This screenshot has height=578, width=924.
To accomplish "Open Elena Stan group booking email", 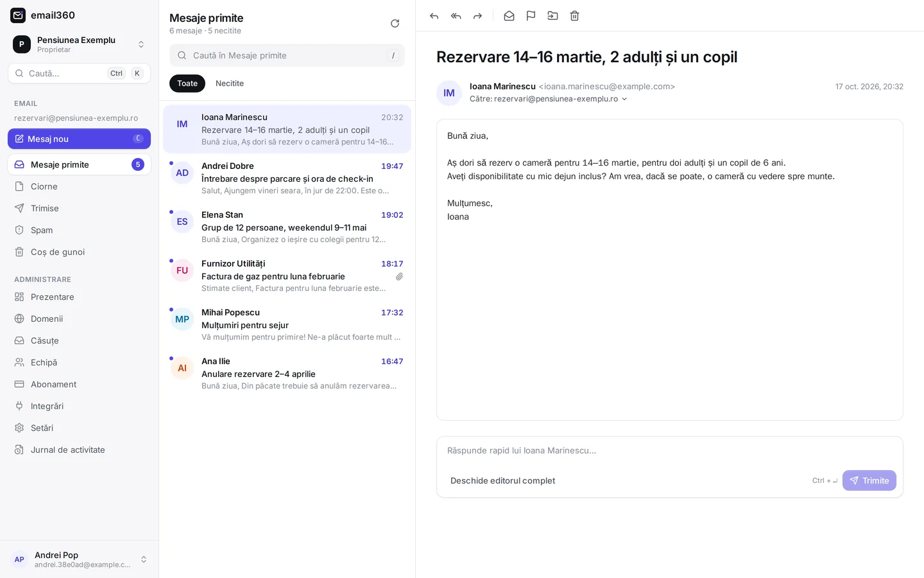I will 287,227.
